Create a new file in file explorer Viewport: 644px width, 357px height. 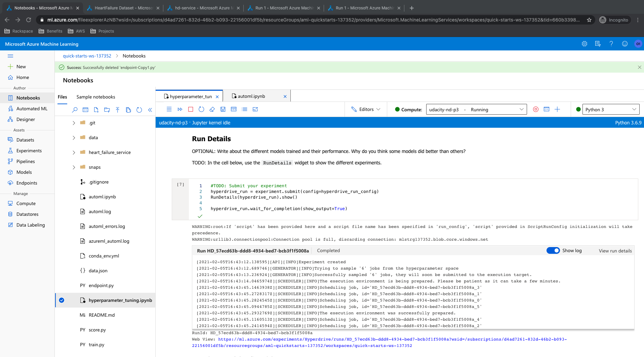pos(96,110)
